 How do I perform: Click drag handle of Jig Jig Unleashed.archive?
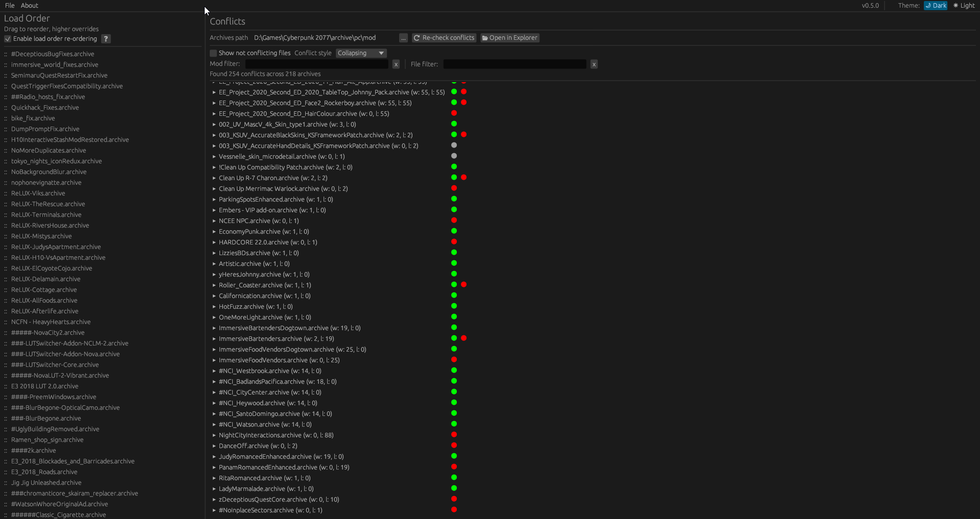6,483
